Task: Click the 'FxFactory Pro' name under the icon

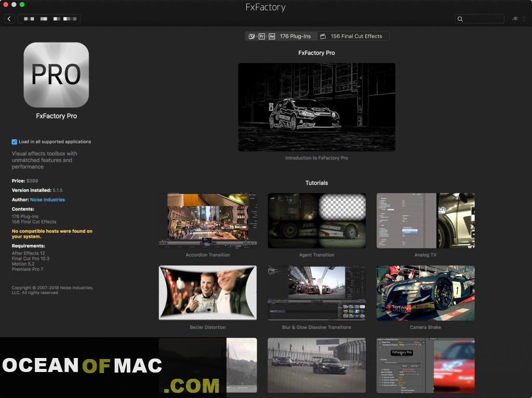Action: click(x=56, y=116)
